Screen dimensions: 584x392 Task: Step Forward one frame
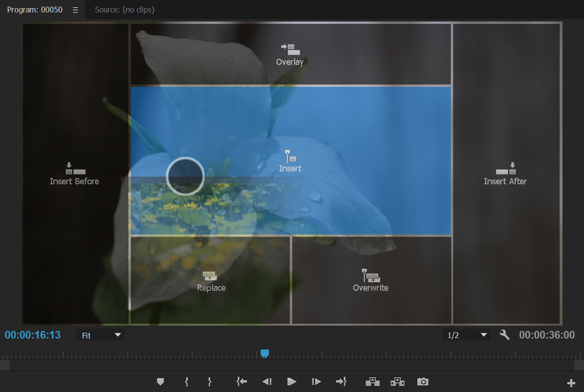pos(317,381)
